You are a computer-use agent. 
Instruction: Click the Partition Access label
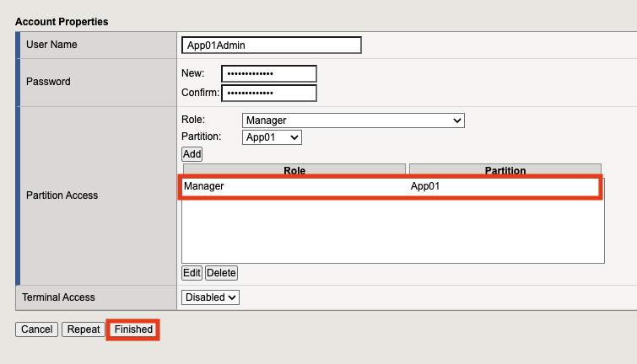tap(62, 195)
